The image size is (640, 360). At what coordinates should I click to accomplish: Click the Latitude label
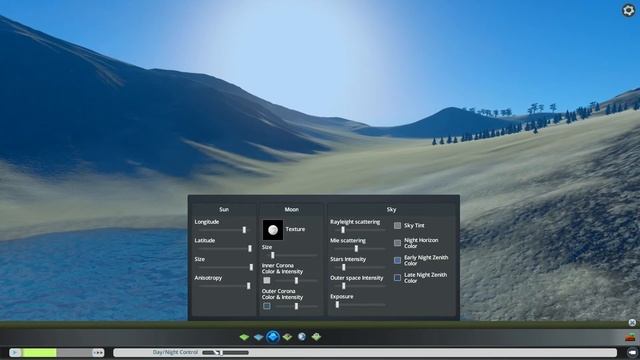tap(204, 240)
